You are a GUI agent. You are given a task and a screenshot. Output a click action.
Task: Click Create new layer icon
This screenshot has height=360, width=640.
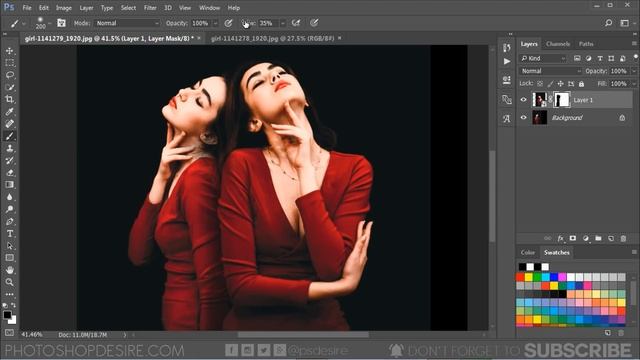pos(611,238)
